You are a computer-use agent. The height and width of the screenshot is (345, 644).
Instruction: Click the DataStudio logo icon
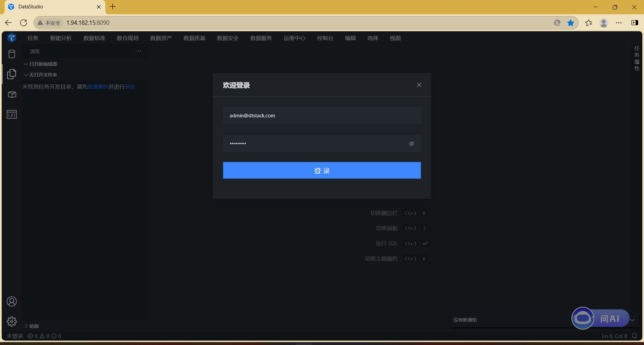point(12,38)
